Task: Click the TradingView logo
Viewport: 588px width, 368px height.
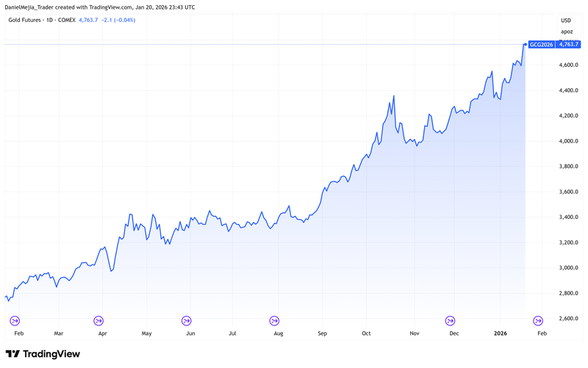Action: pos(43,354)
